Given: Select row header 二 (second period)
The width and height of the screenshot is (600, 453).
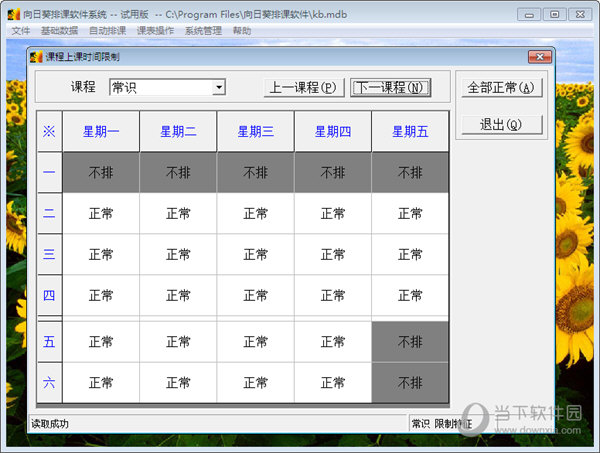Looking at the screenshot, I should coord(49,213).
